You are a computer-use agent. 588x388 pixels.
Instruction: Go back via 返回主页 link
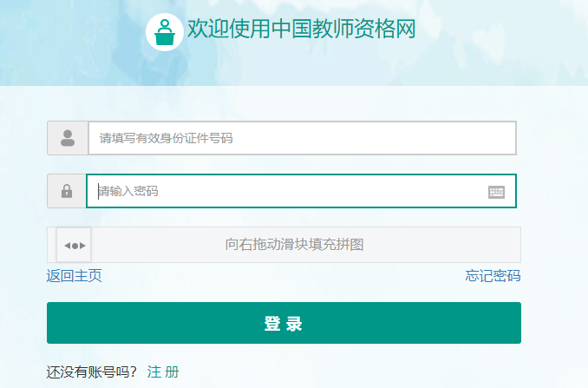point(74,276)
